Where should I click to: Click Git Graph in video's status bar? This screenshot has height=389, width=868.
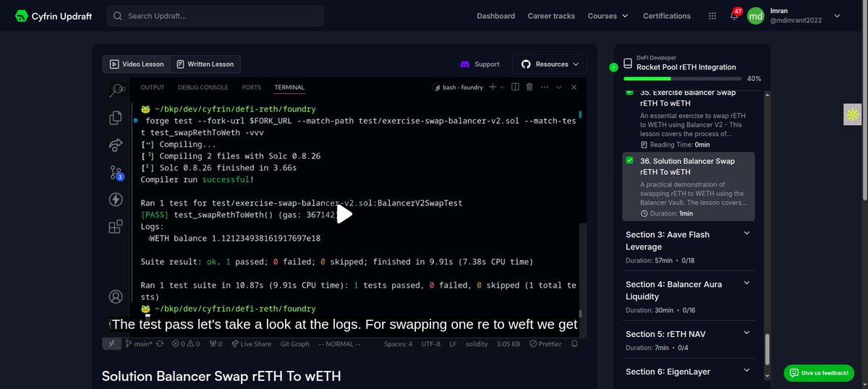pos(294,344)
